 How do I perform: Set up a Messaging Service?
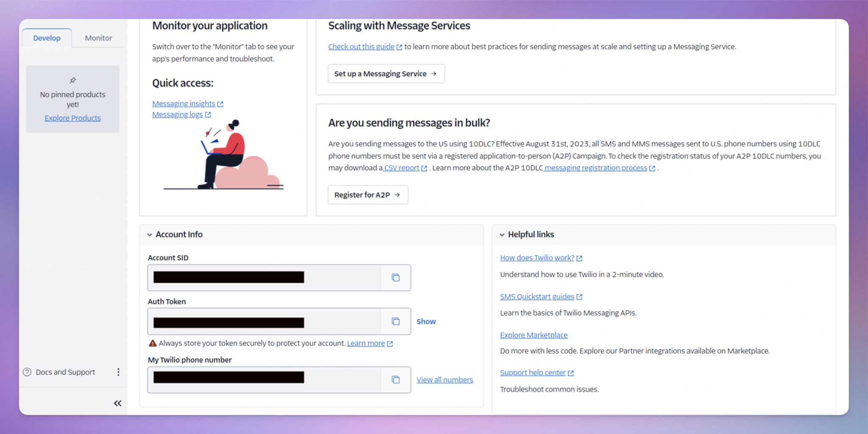[386, 73]
